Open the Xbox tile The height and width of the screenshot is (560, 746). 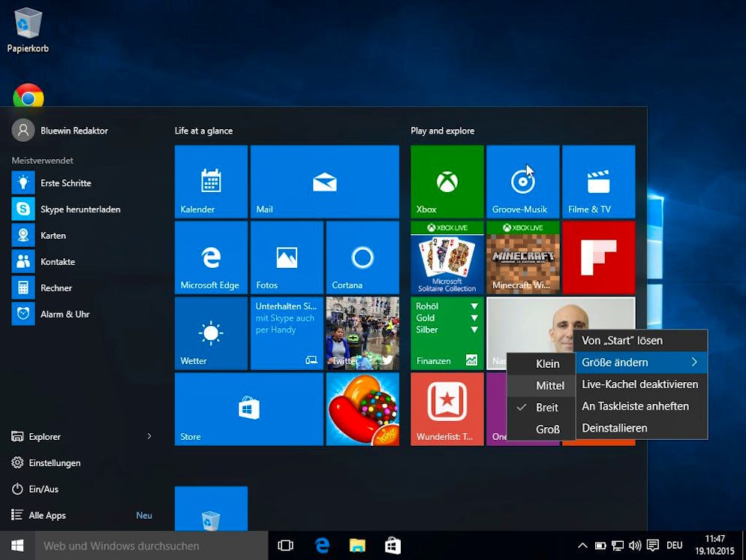coord(447,182)
